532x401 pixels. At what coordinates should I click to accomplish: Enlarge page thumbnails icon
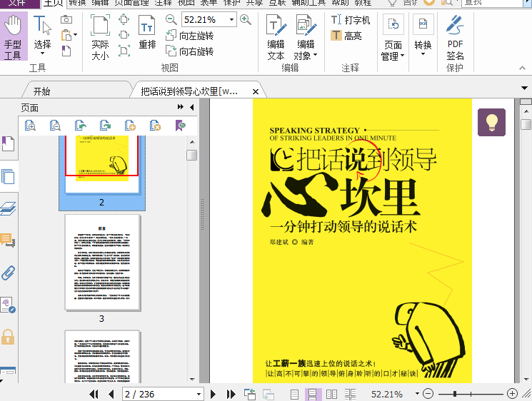point(30,126)
